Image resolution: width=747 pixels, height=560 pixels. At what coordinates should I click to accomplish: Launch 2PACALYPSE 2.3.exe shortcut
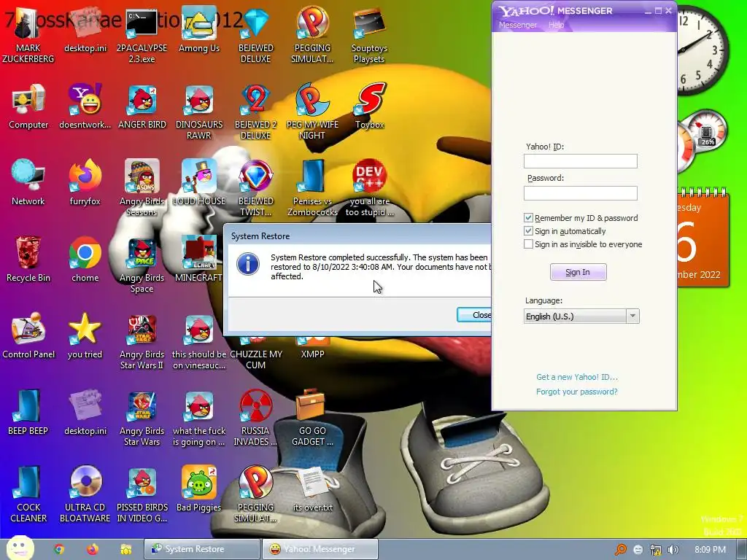tap(142, 36)
